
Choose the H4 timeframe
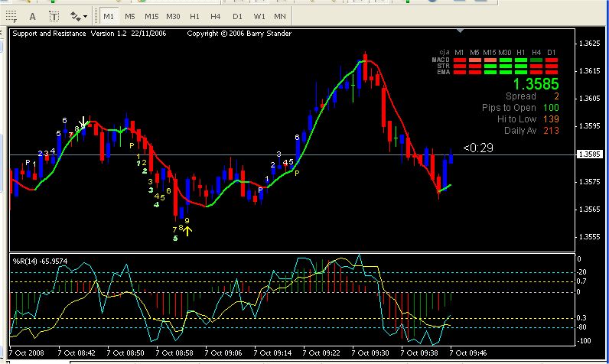coord(217,15)
